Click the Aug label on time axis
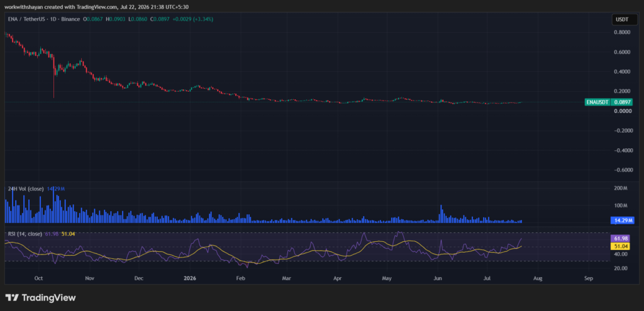The image size is (644, 311). [538, 278]
